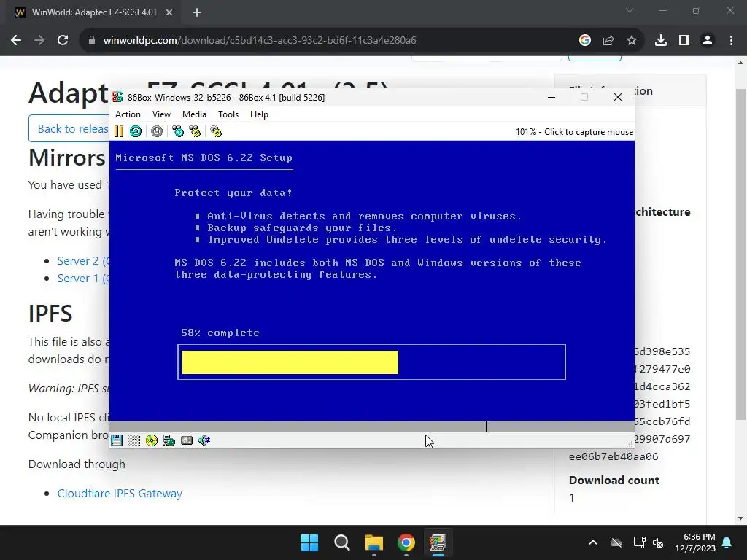Open the Server 1 mirror link

(x=83, y=278)
